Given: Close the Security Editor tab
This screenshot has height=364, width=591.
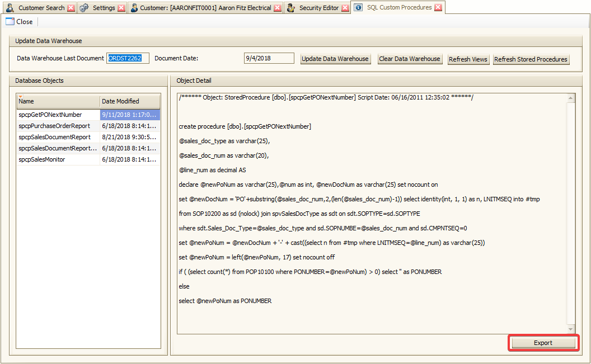Looking at the screenshot, I should (345, 8).
